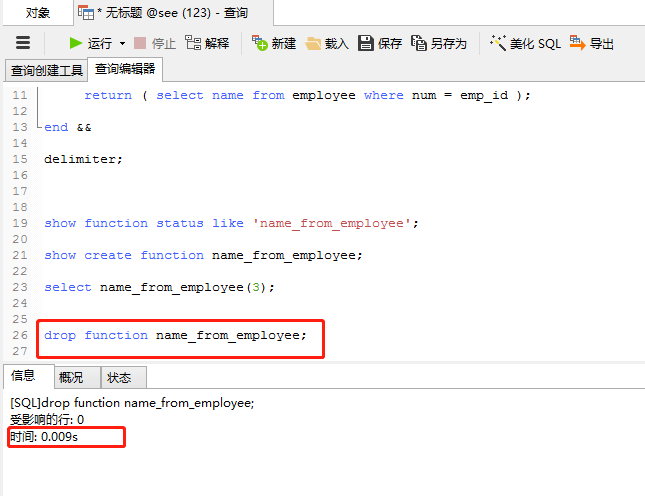Click the '时间: 0.009s' message
The width and height of the screenshot is (645, 496).
coord(44,437)
